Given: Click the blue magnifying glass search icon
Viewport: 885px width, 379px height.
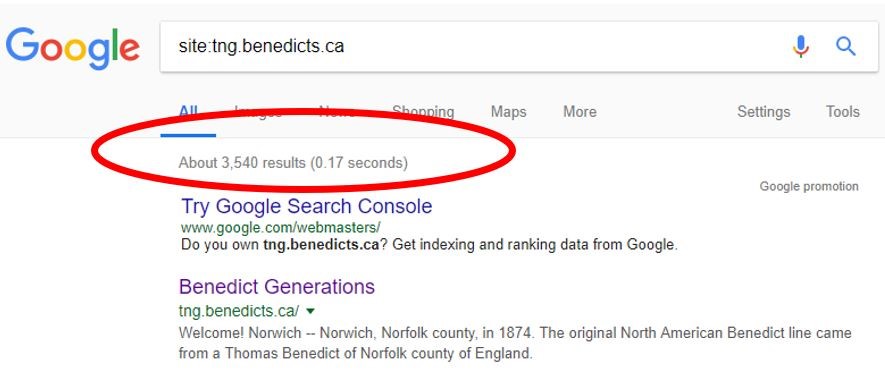Looking at the screenshot, I should (x=845, y=46).
